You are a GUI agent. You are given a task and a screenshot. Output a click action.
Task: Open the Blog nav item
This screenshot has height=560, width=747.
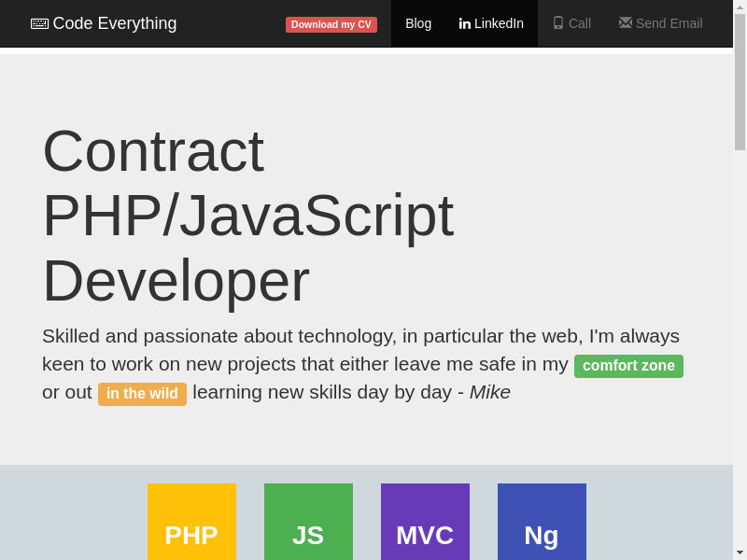[418, 23]
